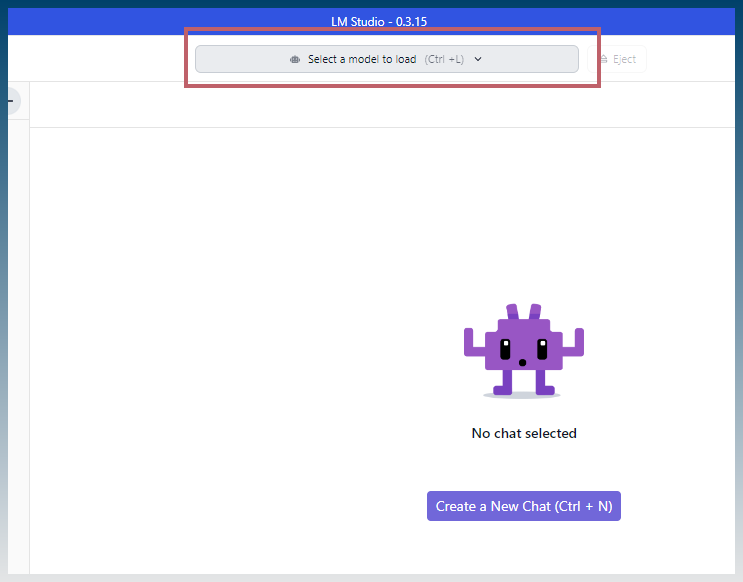This screenshot has height=582, width=743.
Task: Click the chevron arrow in model selector
Action: [478, 59]
